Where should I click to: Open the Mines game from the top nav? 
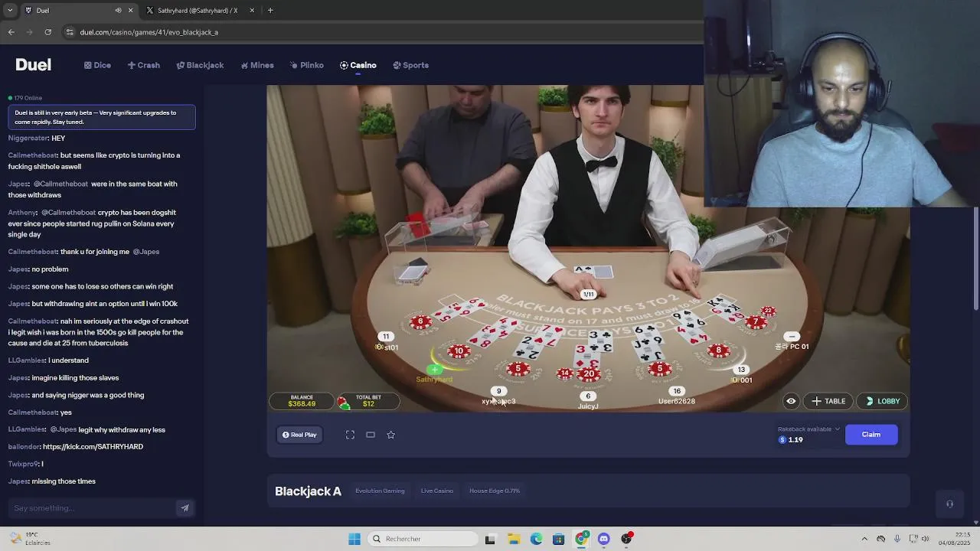click(x=257, y=65)
